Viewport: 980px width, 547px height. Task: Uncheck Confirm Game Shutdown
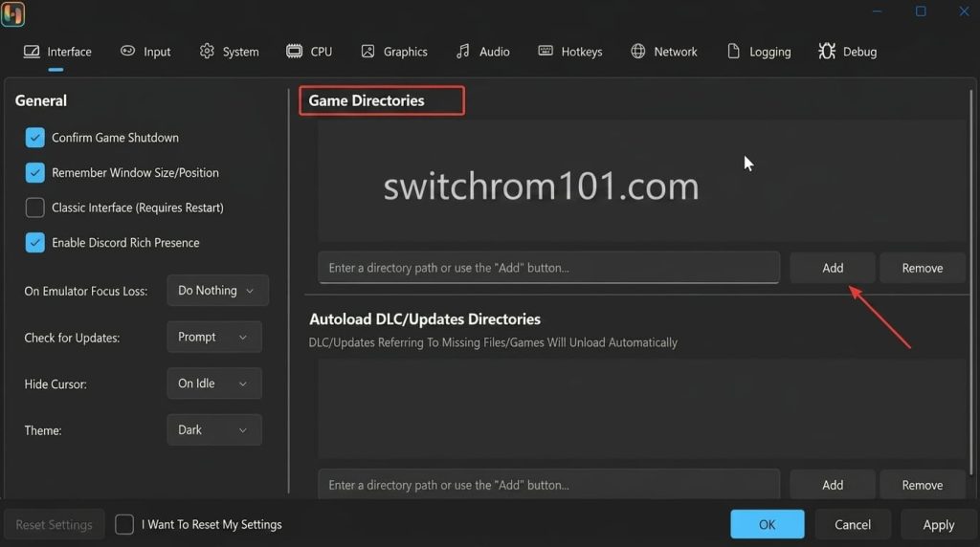pyautogui.click(x=35, y=138)
